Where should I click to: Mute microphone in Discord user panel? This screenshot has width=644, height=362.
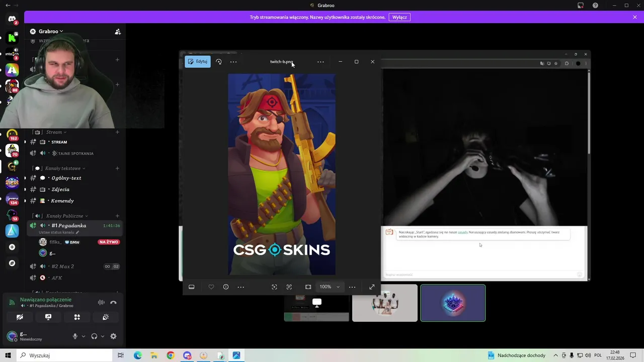coord(75,336)
